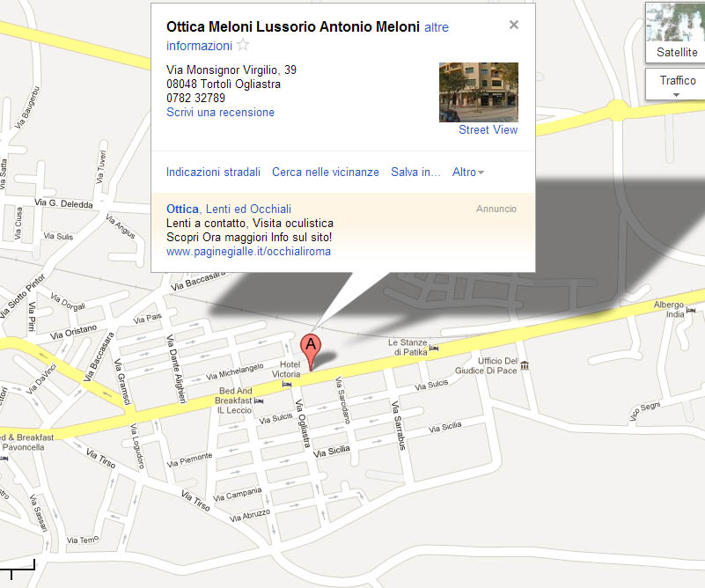The width and height of the screenshot is (705, 588).
Task: Click the 'Via Sarcidano' street label
Action: point(342,401)
